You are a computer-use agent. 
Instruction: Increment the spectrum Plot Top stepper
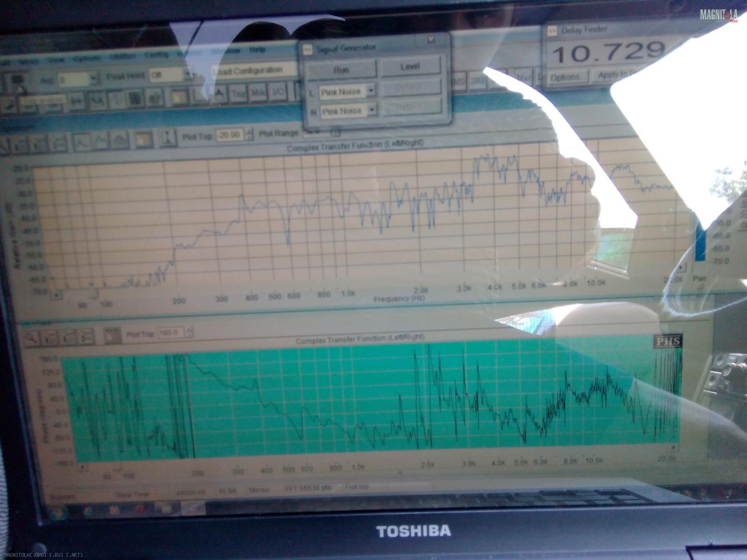tap(249, 132)
